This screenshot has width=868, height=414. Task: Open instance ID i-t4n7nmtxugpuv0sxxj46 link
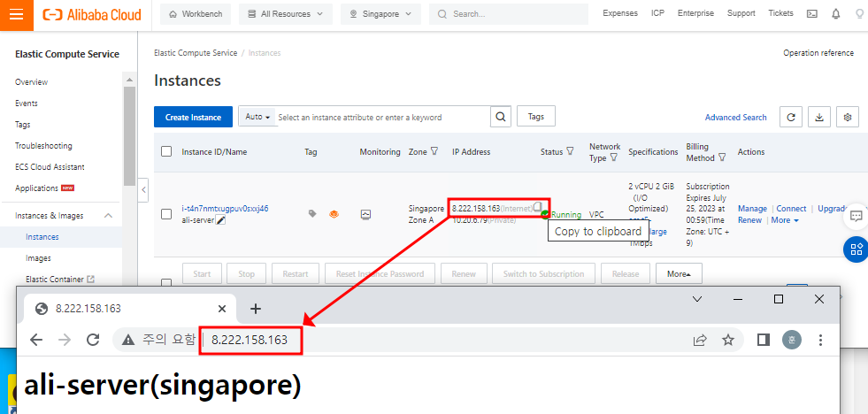(225, 209)
